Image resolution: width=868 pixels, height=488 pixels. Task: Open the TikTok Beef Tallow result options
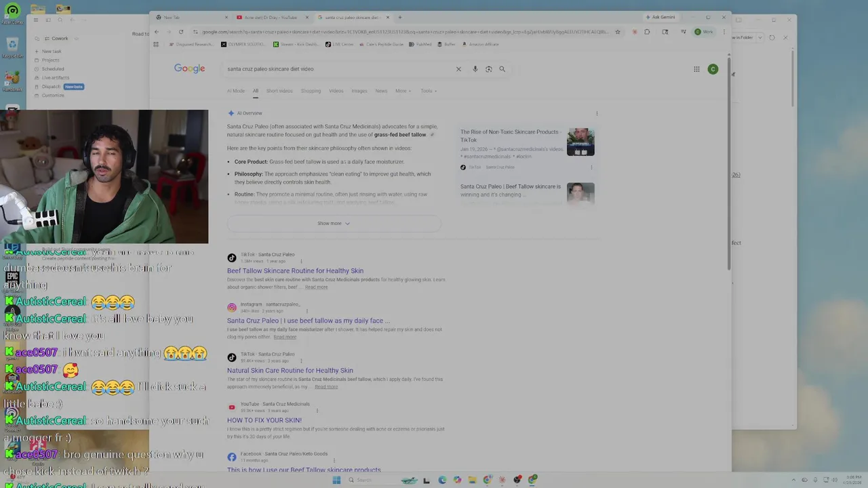301,261
